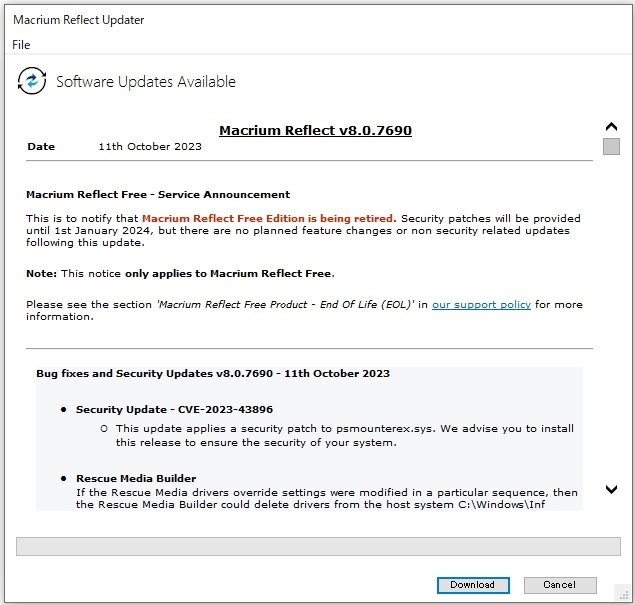
Task: Click 'Bug fixes and Security Updates' heading
Action: [x=213, y=373]
